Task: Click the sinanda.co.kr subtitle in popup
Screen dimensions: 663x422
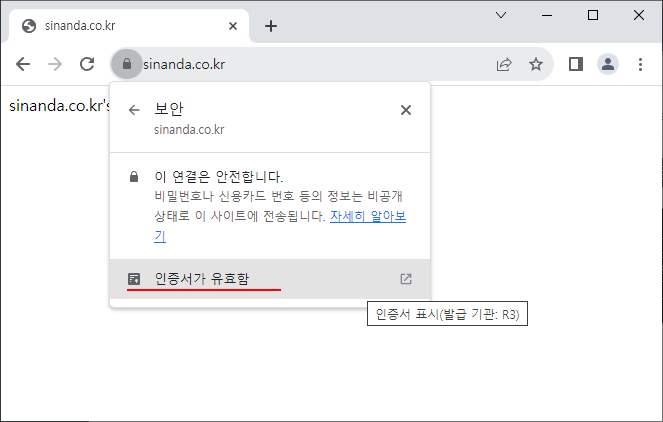Action: (189, 130)
